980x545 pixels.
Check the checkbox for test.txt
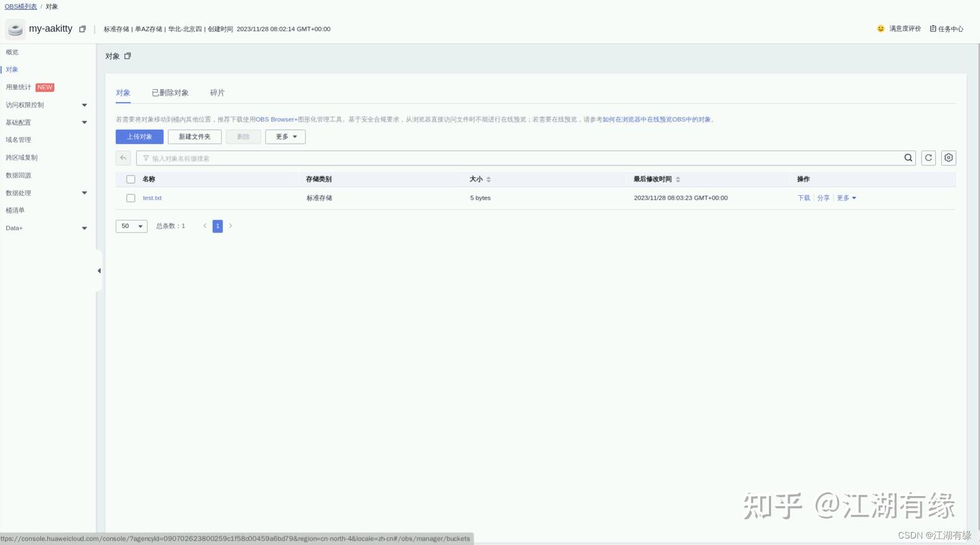coord(131,198)
